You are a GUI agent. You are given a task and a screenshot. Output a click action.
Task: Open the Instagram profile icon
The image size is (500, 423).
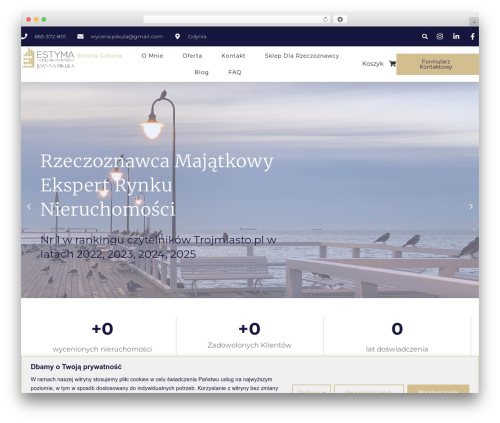pyautogui.click(x=440, y=36)
